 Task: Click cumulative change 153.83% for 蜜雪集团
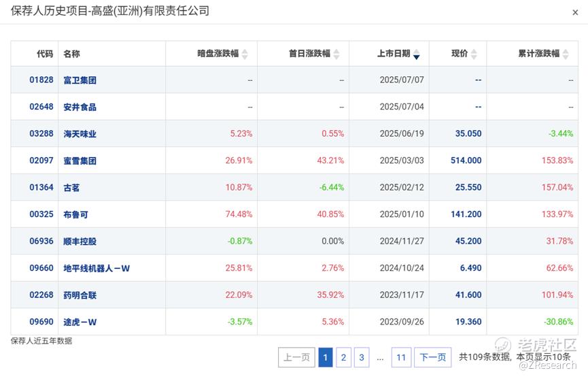[557, 161]
